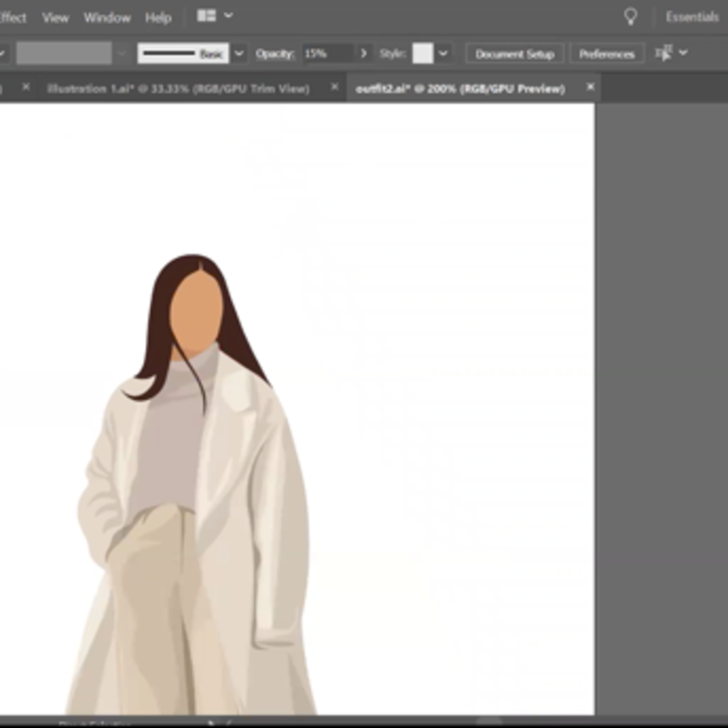Click the align options icon beside Preferences
This screenshot has height=728, width=728.
(x=663, y=53)
